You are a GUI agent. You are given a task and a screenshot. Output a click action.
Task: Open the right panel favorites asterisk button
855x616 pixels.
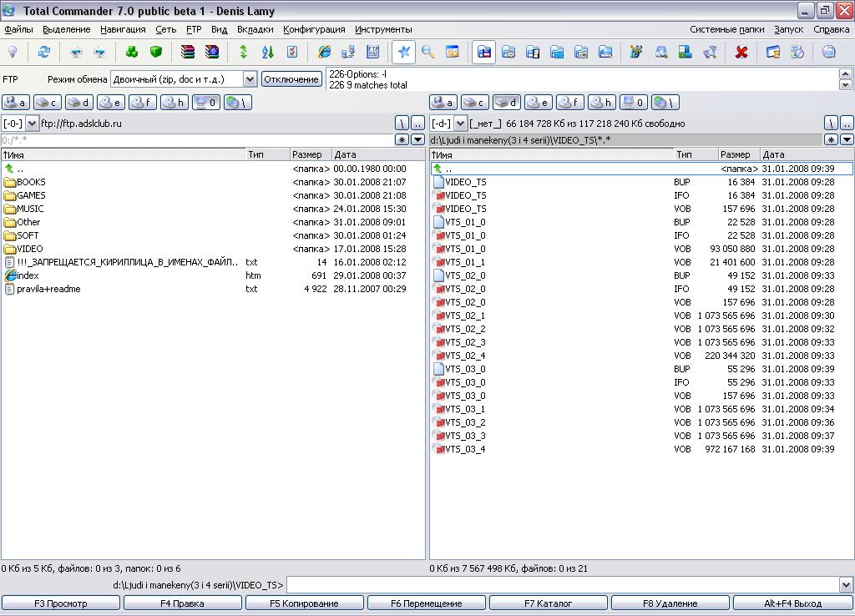click(x=831, y=140)
